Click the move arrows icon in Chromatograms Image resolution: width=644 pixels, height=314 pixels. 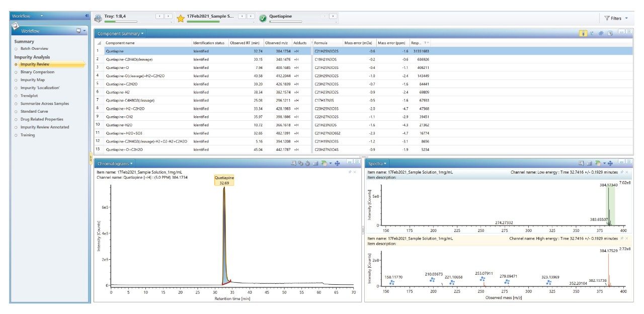point(337,164)
